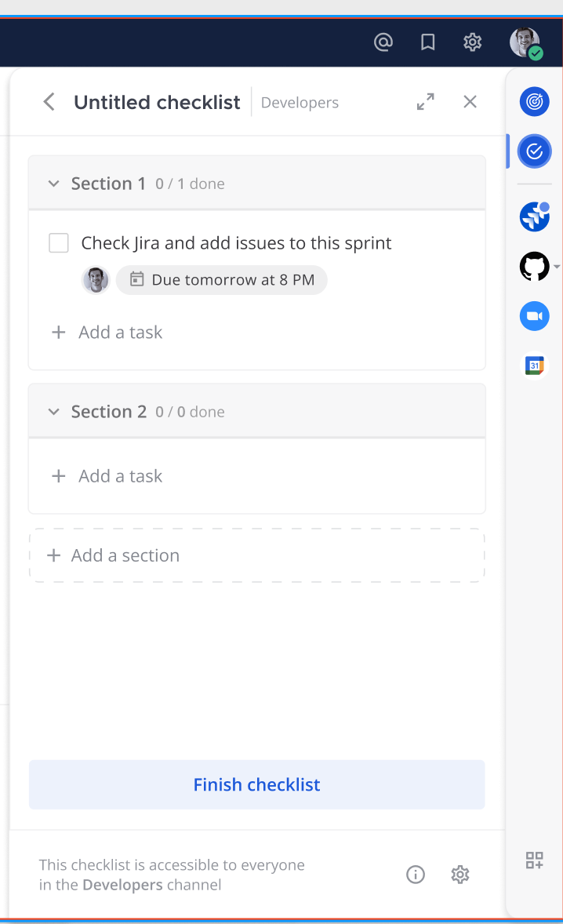This screenshot has height=924, width=563.
Task: Collapse Section 2
Action: (53, 411)
